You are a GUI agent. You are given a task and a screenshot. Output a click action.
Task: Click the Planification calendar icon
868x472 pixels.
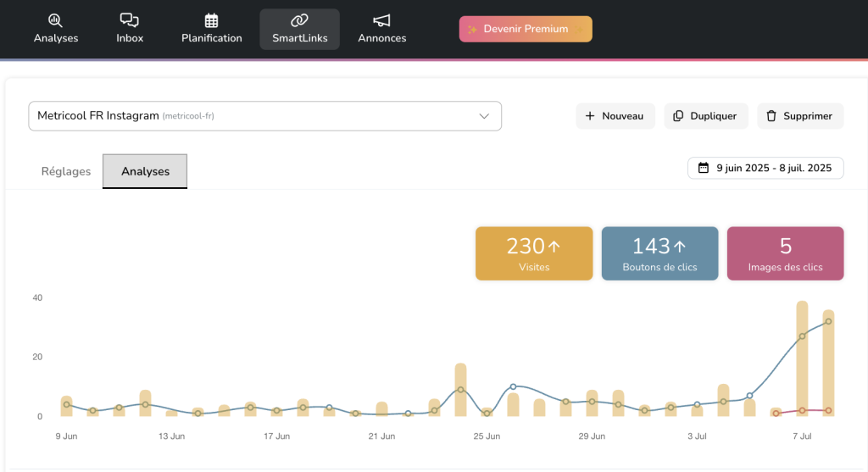(x=211, y=20)
